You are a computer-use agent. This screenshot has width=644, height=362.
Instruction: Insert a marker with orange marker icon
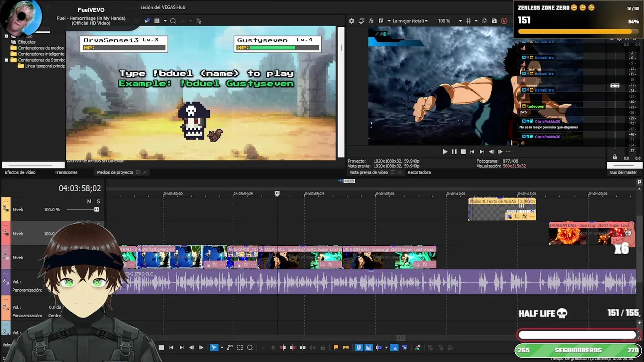(x=336, y=347)
